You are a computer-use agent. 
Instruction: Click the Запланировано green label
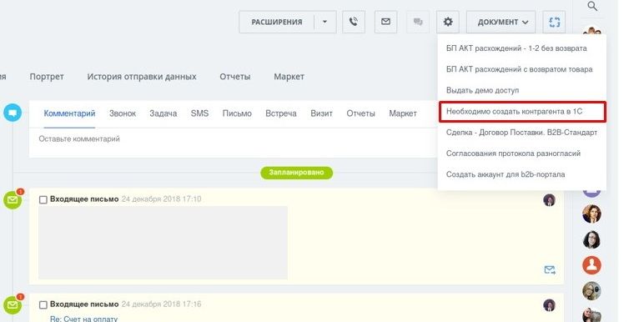pyautogui.click(x=296, y=173)
